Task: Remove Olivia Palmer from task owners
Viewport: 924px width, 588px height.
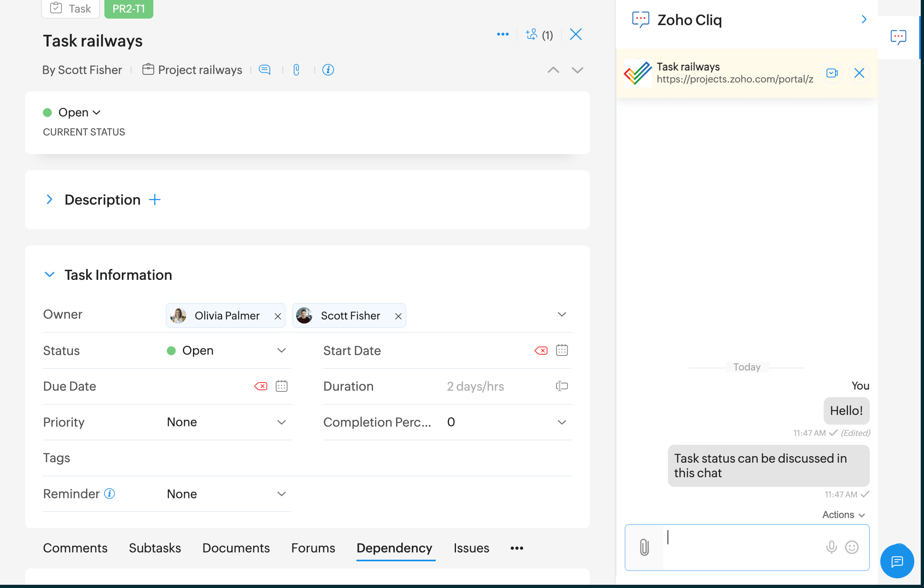Action: coord(278,316)
